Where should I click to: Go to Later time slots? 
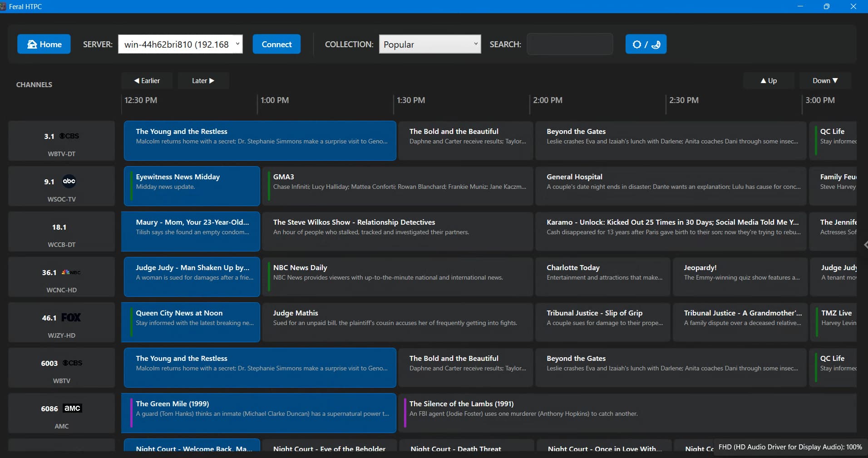(x=203, y=81)
